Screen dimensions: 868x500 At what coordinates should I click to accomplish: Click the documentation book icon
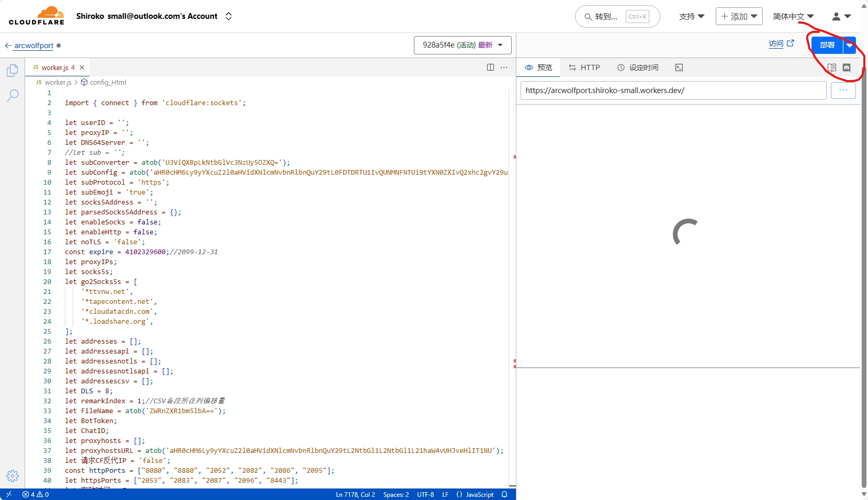point(832,67)
